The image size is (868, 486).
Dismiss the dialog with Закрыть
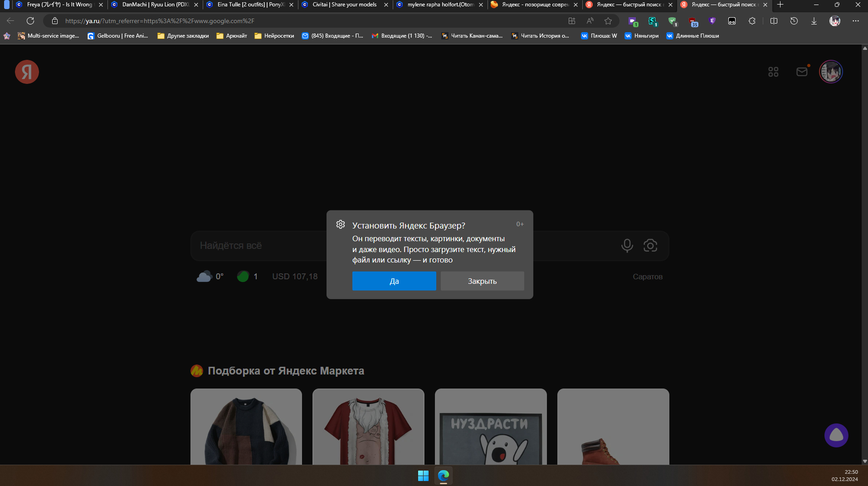point(482,281)
